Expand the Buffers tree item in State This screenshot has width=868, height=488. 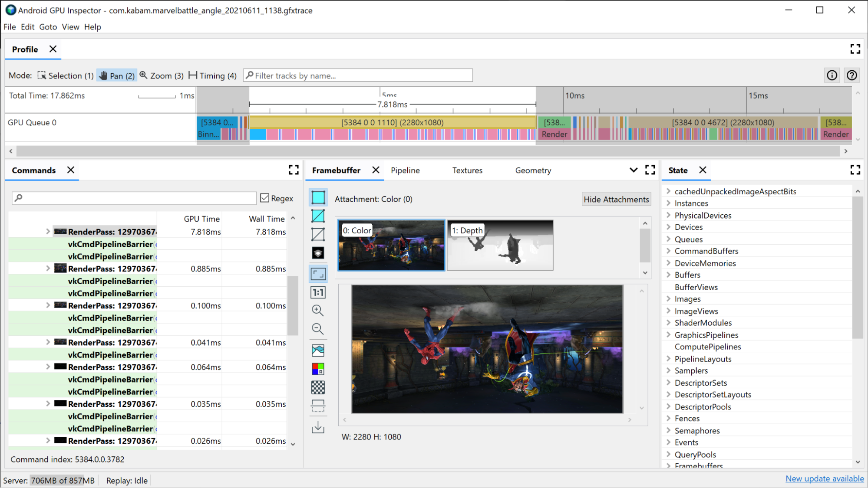click(x=669, y=275)
